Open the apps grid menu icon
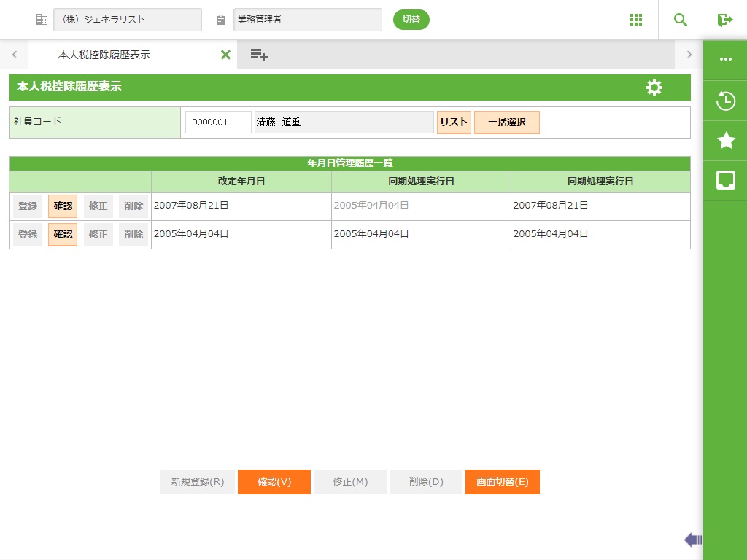Image resolution: width=747 pixels, height=560 pixels. [636, 20]
